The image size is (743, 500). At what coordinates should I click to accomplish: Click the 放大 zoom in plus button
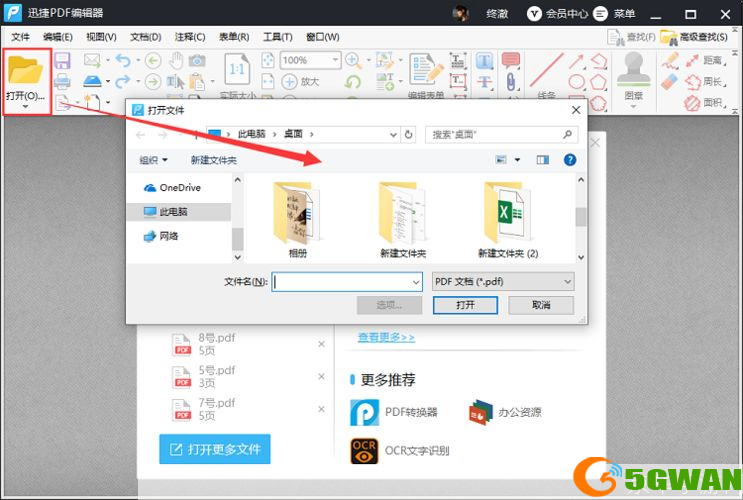[300, 82]
